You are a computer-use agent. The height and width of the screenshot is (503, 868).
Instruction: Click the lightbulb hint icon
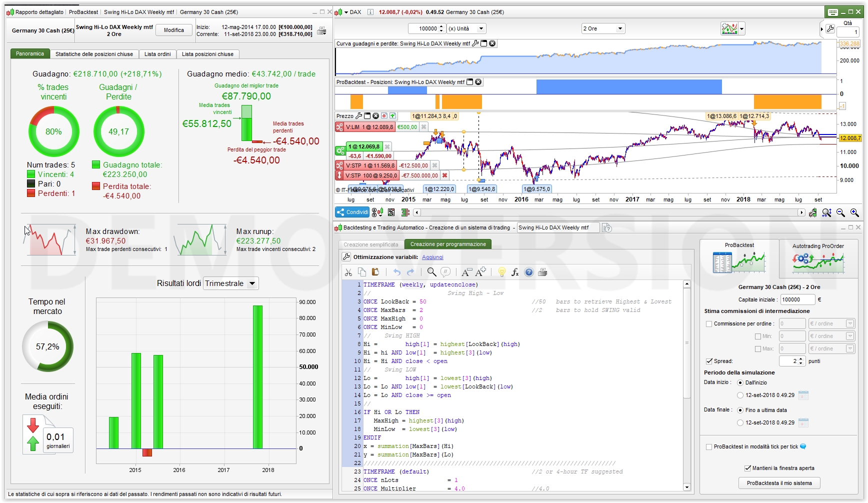coord(501,272)
